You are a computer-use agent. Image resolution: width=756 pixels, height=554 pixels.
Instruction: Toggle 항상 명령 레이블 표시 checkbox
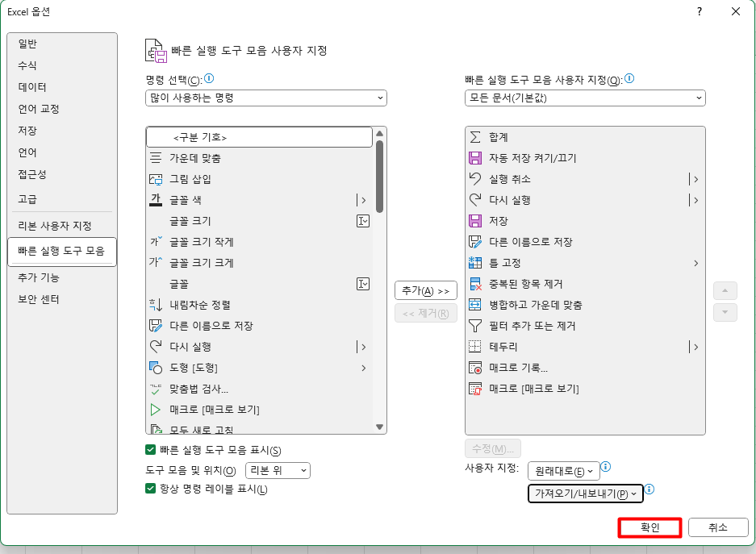[150, 489]
